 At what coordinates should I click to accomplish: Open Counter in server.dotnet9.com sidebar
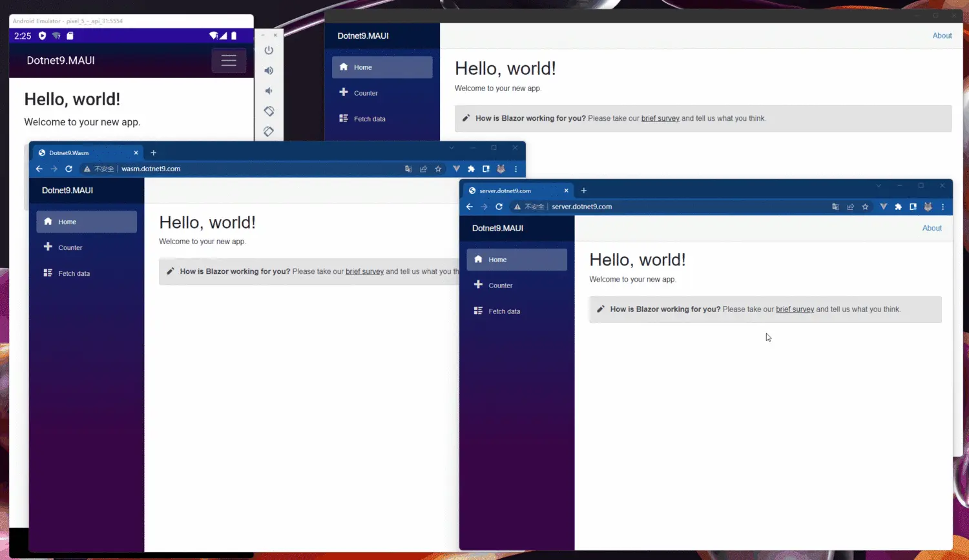(500, 285)
